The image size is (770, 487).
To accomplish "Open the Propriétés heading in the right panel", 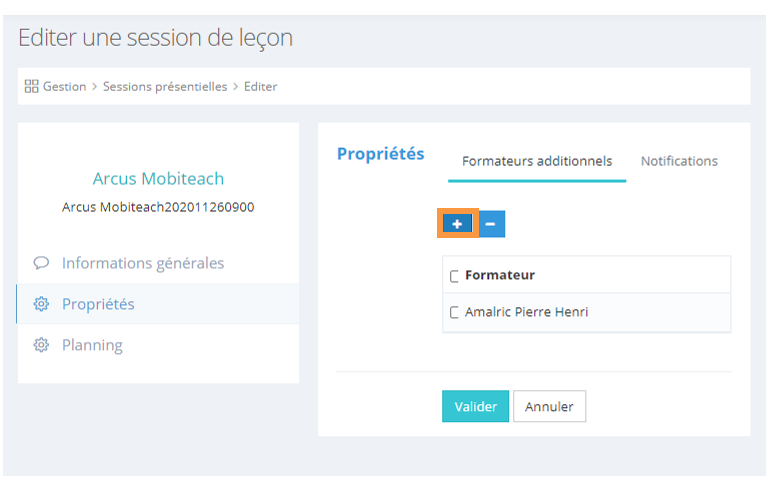I will 380,154.
